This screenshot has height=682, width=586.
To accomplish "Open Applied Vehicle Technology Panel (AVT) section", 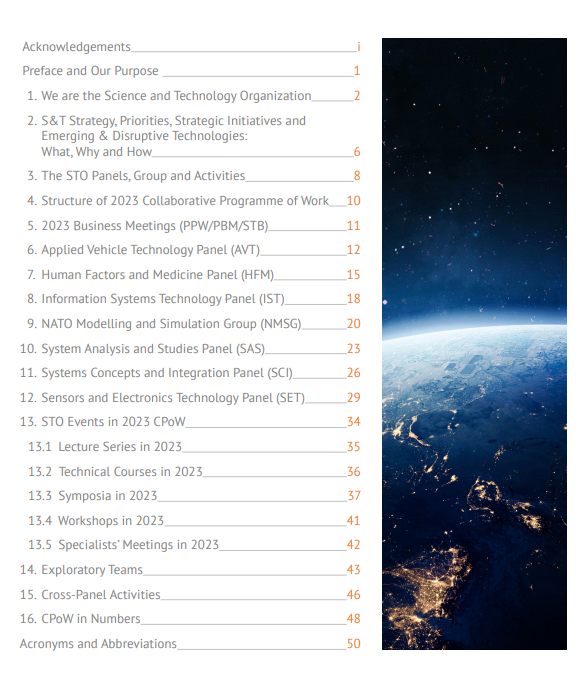I will pyautogui.click(x=194, y=250).
